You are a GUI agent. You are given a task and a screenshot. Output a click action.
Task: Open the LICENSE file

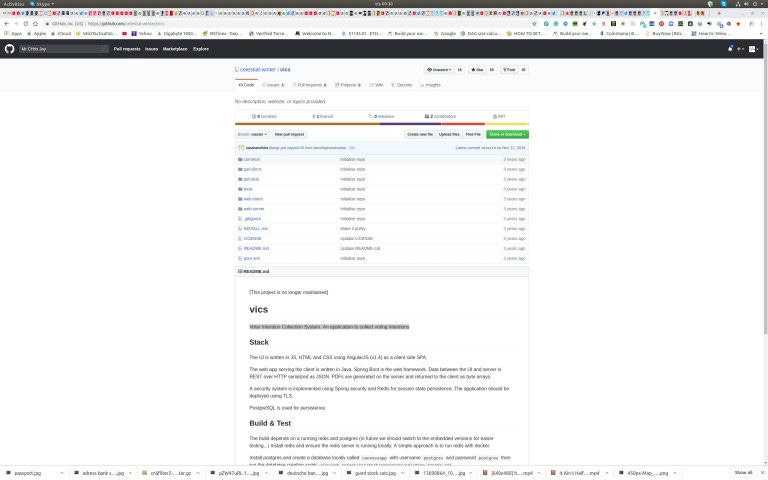point(253,239)
